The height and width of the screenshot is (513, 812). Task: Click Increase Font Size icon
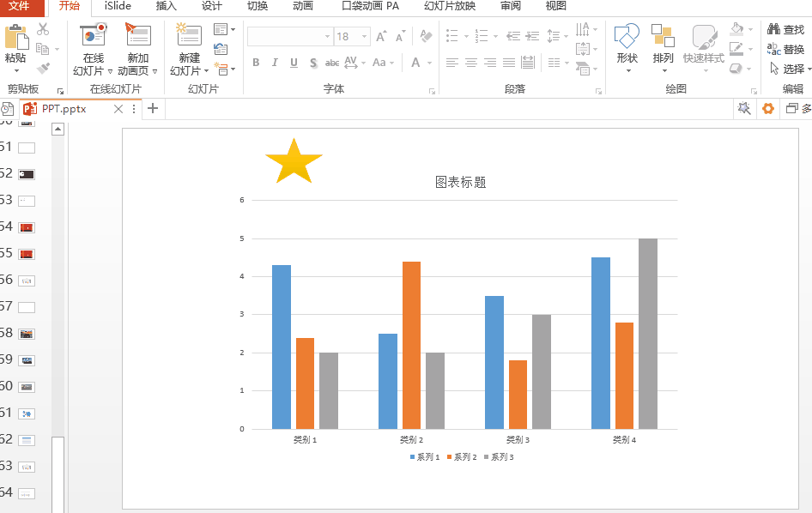point(381,37)
